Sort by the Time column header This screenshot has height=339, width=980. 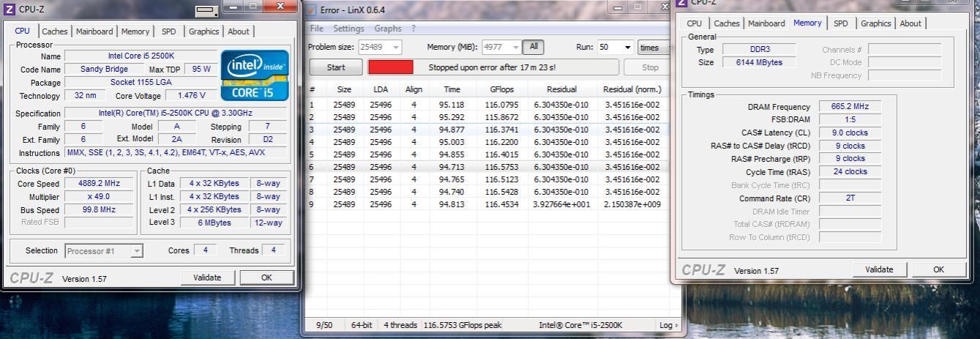pyautogui.click(x=452, y=89)
